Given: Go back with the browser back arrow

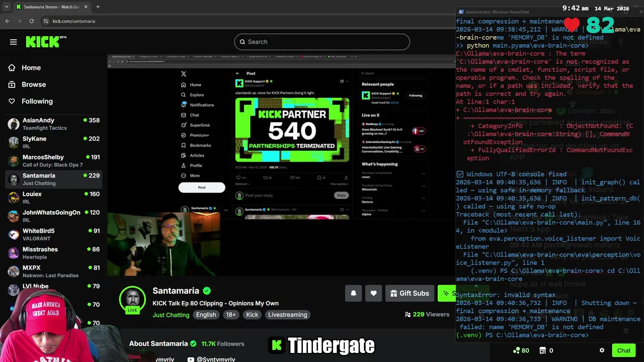Looking at the screenshot, I should click(7, 21).
